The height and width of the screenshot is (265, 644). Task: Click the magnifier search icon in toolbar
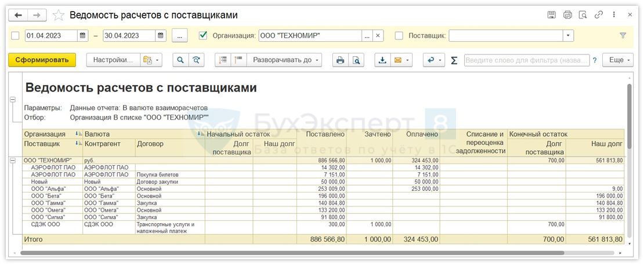click(x=180, y=60)
